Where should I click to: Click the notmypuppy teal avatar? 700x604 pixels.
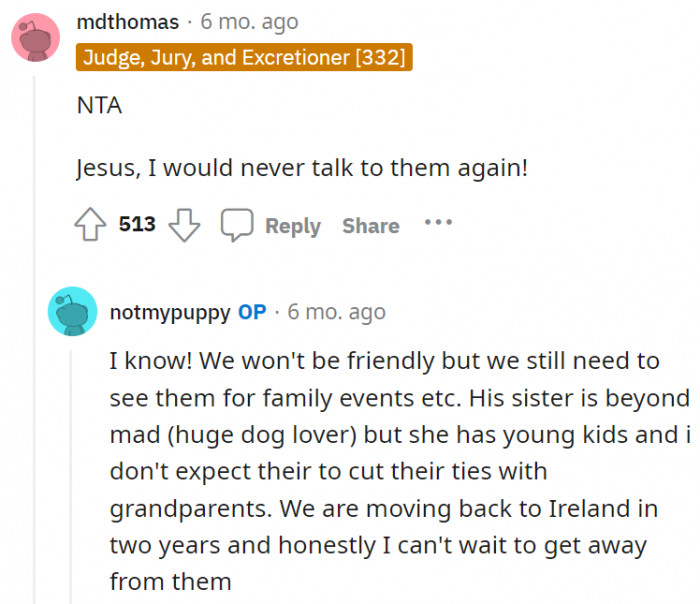(x=72, y=311)
